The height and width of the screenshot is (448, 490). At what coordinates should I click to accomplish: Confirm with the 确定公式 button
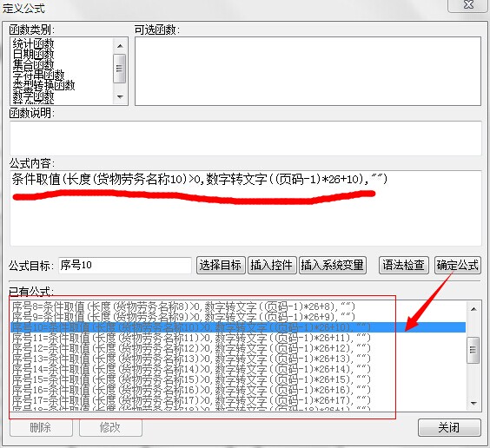[x=458, y=266]
